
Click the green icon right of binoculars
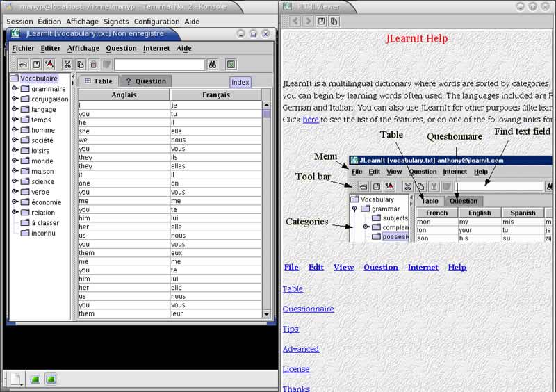tap(231, 65)
